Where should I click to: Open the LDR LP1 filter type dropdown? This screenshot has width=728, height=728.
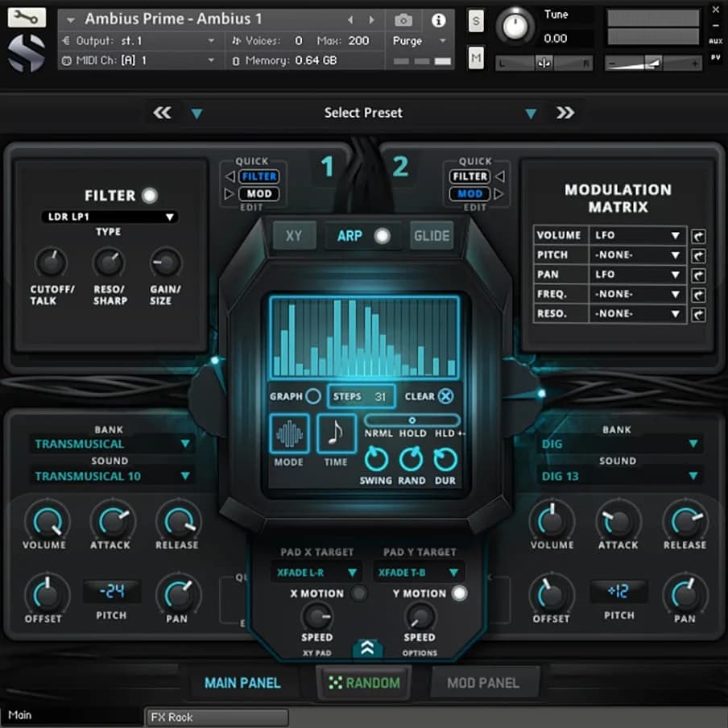click(x=109, y=217)
